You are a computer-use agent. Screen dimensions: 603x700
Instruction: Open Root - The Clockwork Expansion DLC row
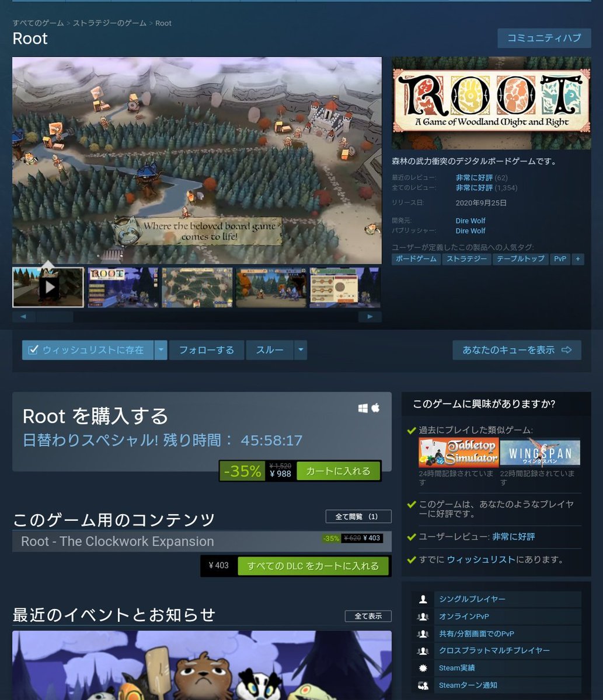point(202,541)
